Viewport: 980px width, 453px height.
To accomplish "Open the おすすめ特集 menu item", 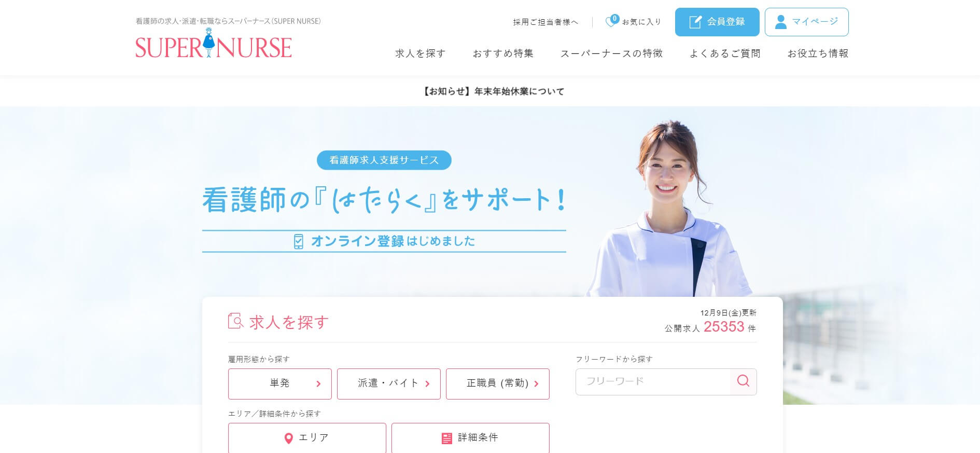I will click(503, 53).
